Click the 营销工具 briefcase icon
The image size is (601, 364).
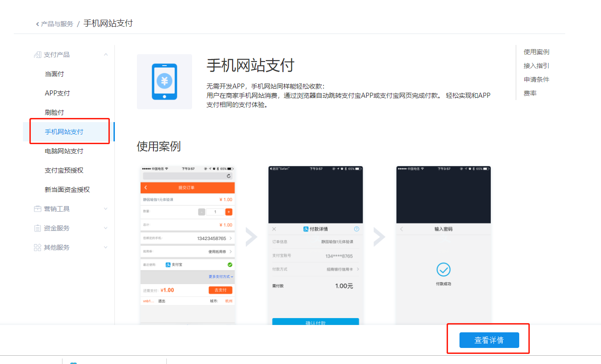[38, 208]
